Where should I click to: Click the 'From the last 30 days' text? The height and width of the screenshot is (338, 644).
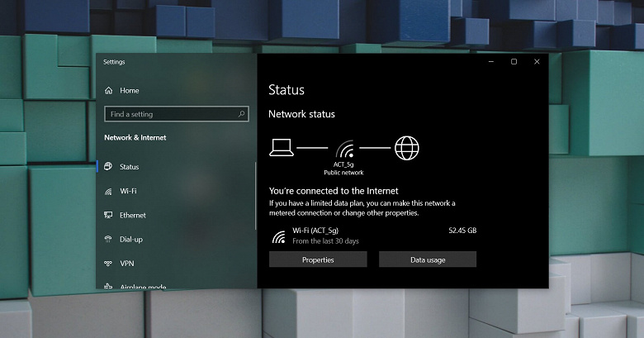[x=325, y=241]
